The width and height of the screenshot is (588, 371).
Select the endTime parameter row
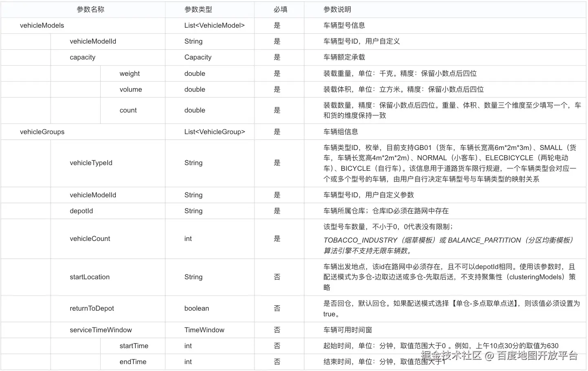click(133, 362)
